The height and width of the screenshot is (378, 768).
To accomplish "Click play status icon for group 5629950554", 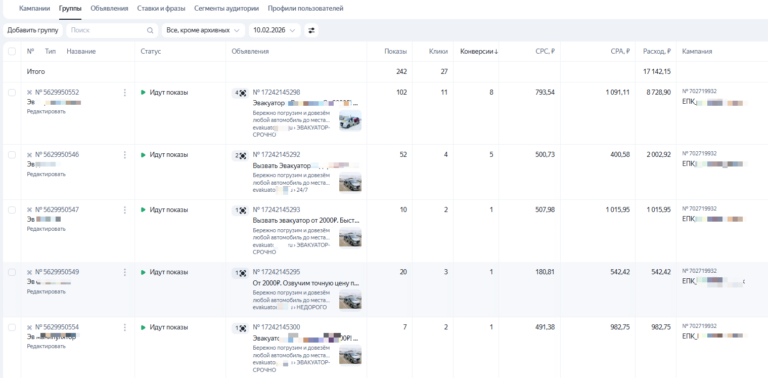I will tap(143, 327).
